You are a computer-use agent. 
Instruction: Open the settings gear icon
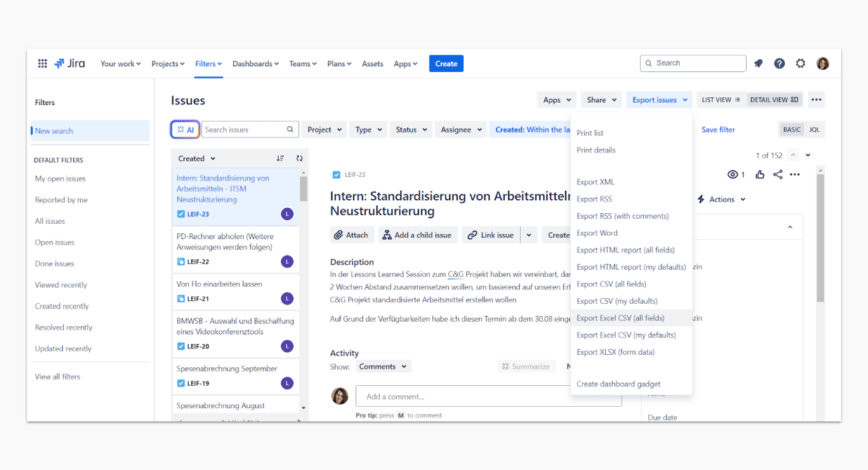(x=801, y=64)
